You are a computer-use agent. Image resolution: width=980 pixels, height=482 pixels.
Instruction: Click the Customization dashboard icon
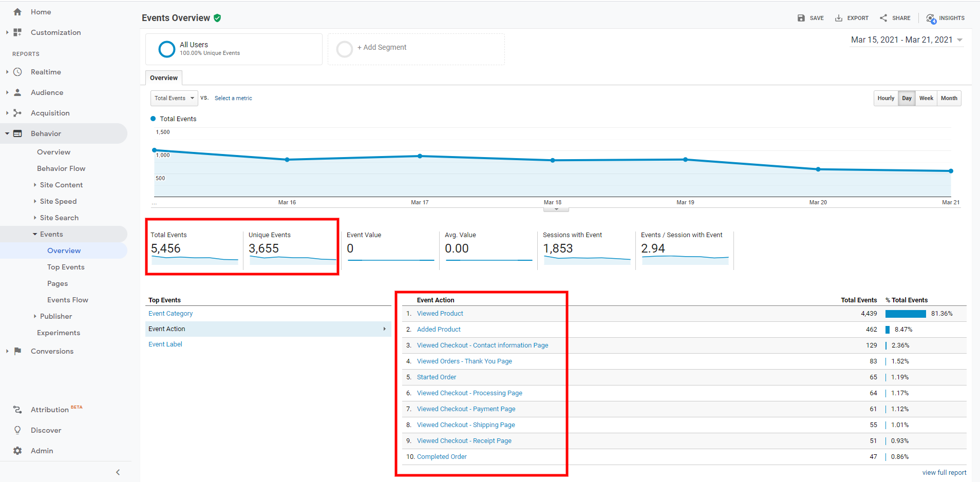17,32
